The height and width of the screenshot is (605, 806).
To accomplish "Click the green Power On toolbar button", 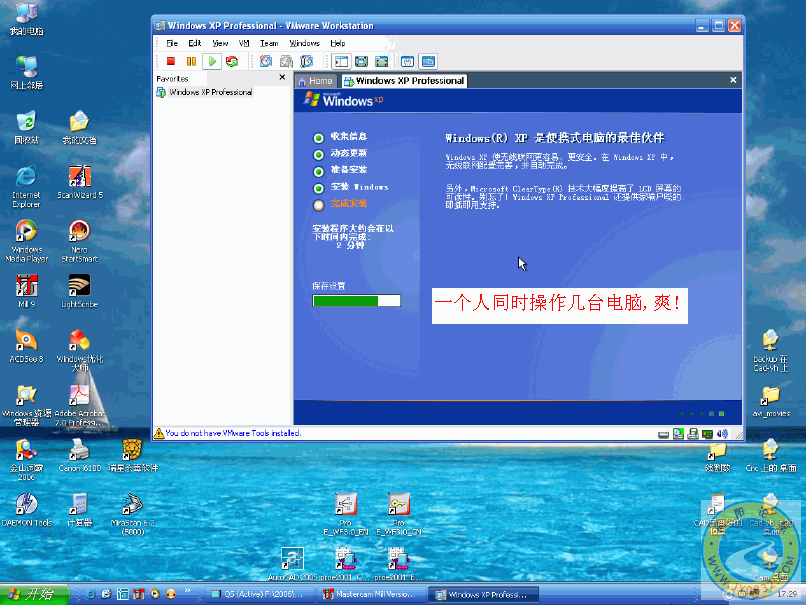I will [212, 62].
